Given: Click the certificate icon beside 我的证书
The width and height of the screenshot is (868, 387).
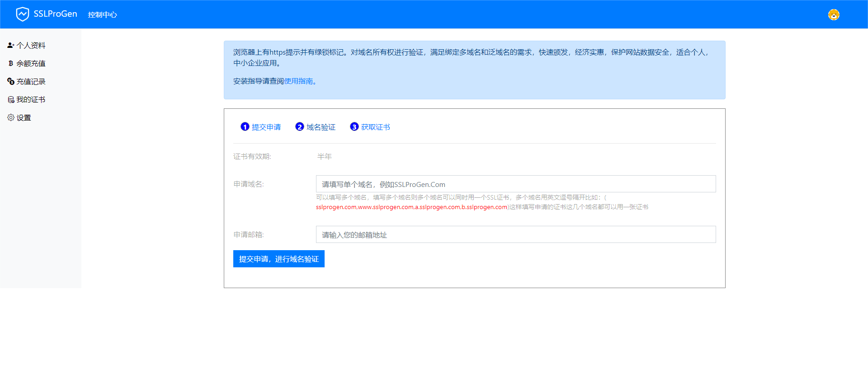Looking at the screenshot, I should tap(11, 99).
